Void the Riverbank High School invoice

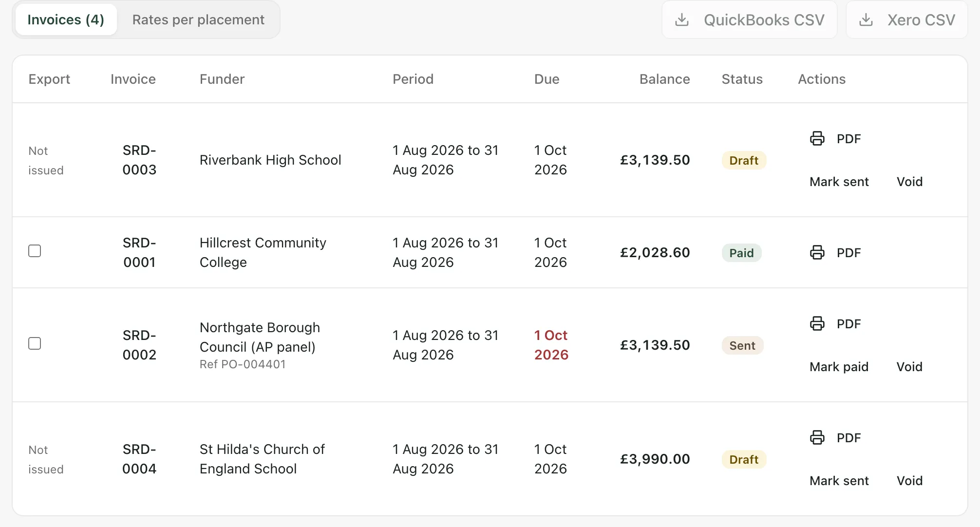(909, 182)
